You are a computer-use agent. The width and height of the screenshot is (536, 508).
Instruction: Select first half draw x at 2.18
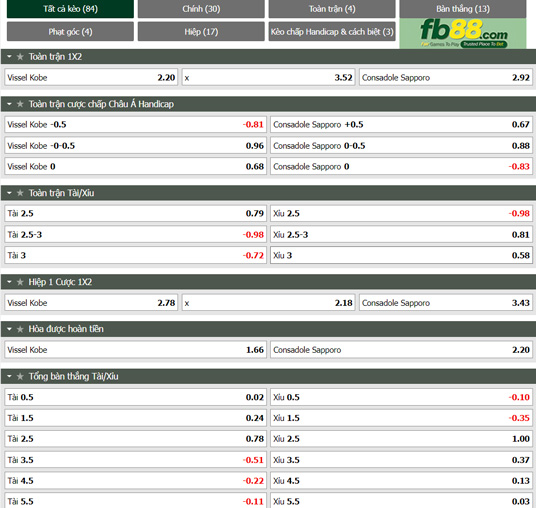269,303
